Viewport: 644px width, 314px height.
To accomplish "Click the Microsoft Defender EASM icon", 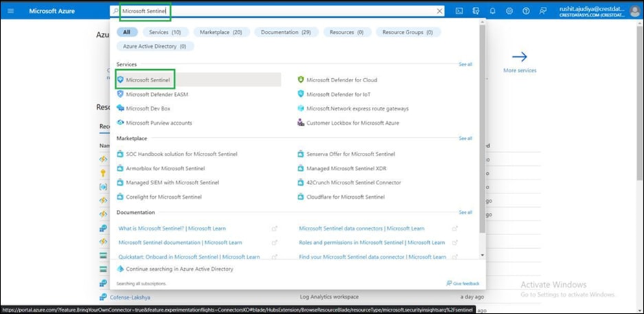I will [x=120, y=94].
